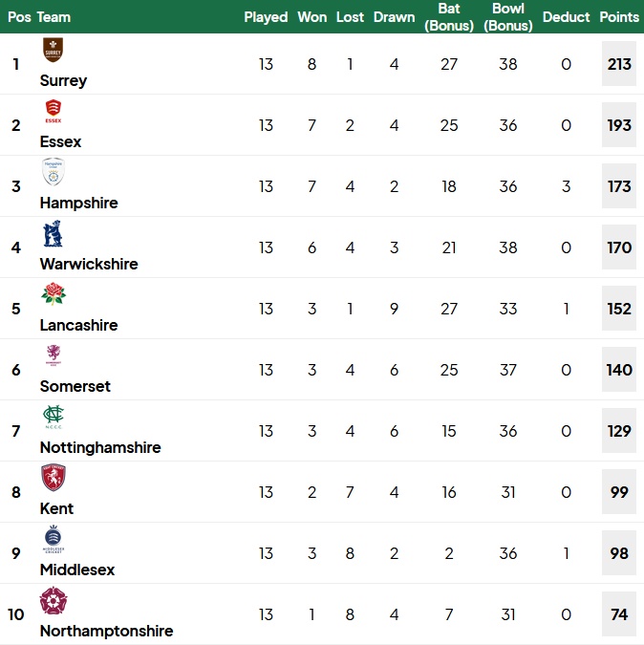The height and width of the screenshot is (645, 644).
Task: Click the Somerset dragon logo
Action: pyautogui.click(x=54, y=355)
